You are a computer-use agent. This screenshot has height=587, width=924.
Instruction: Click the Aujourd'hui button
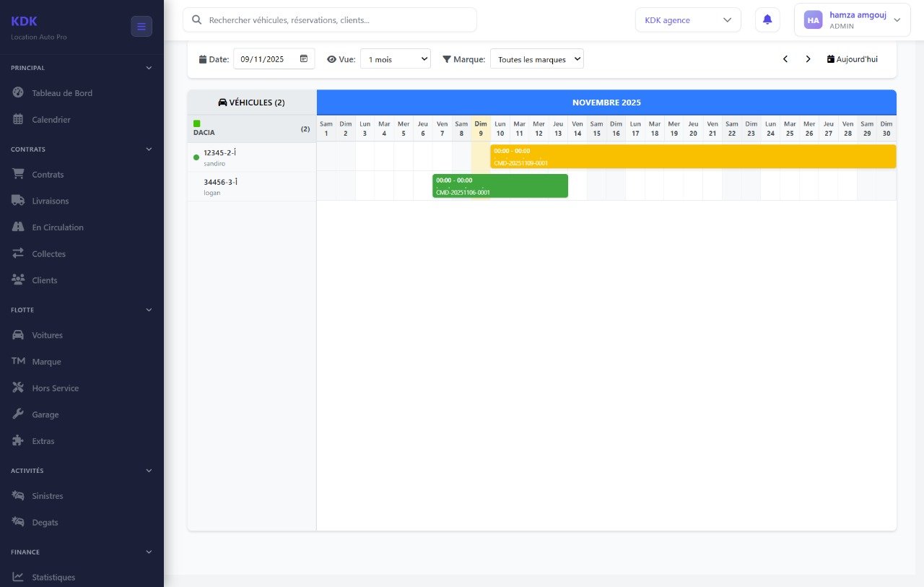pos(852,58)
